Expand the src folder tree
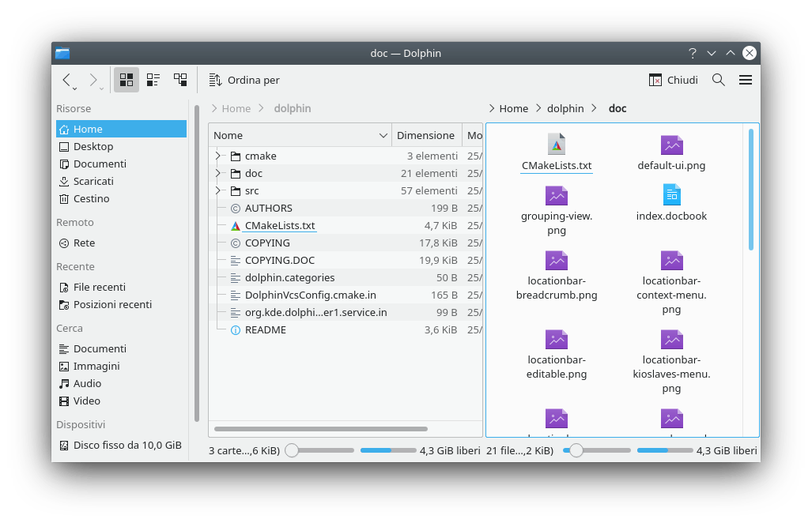This screenshot has height=523, width=812. [218, 190]
